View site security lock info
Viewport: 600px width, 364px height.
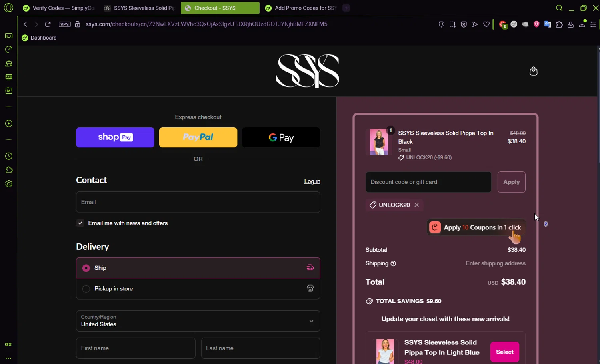[x=78, y=24]
